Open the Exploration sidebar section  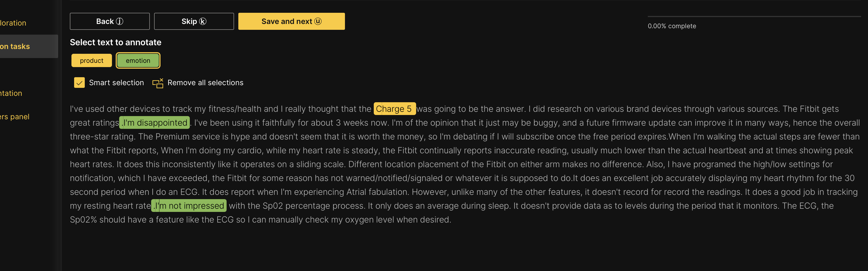pyautogui.click(x=14, y=23)
